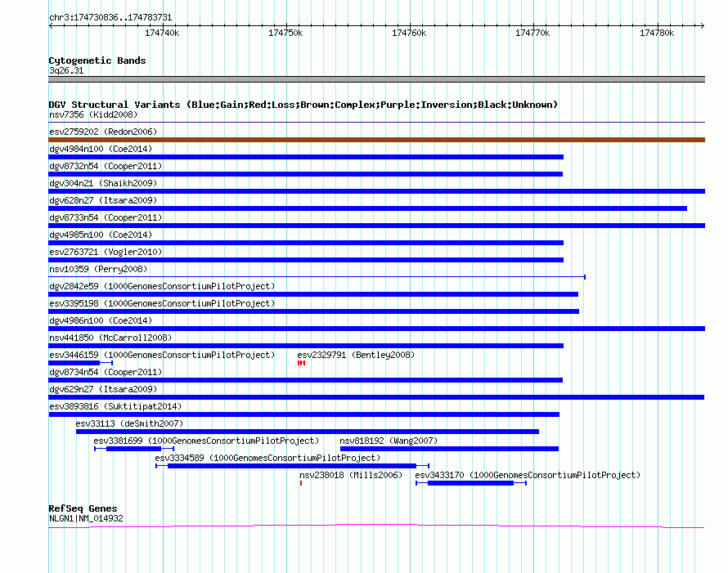Select the 3q26.31 band label
Image resolution: width=728 pixels, height=573 pixels.
[66, 70]
